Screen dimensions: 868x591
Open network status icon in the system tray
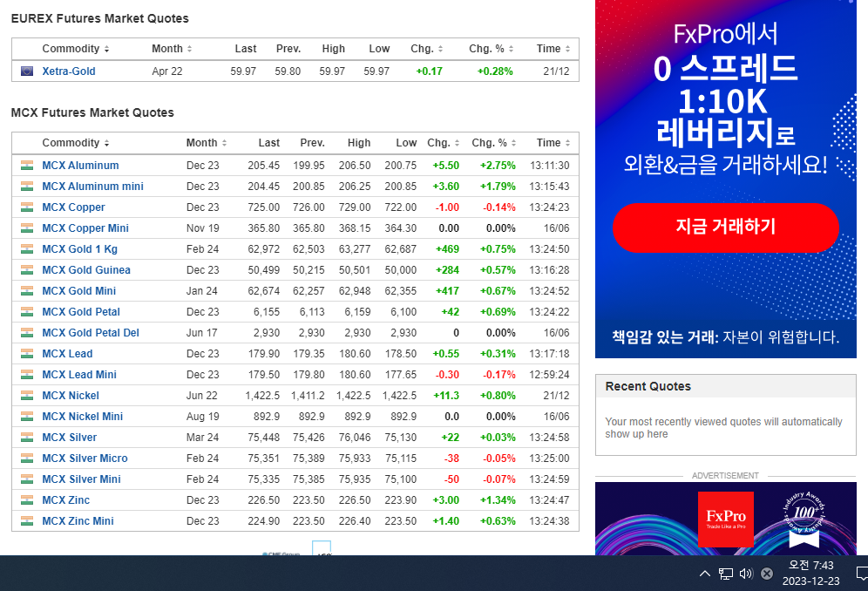[726, 574]
